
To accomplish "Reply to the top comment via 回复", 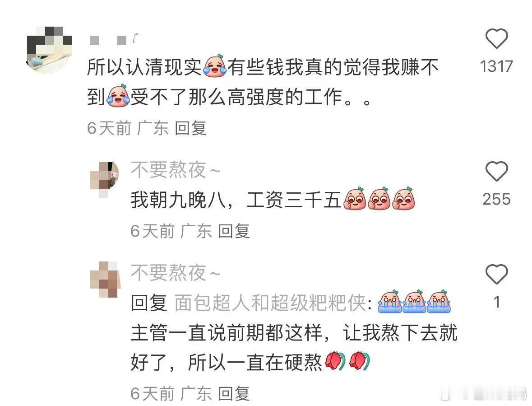I will point(190,128).
